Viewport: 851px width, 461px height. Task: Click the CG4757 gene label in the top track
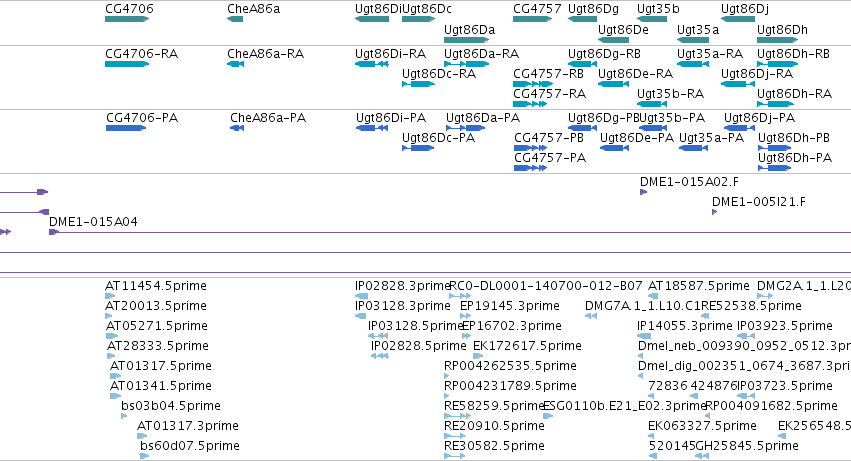(x=537, y=9)
